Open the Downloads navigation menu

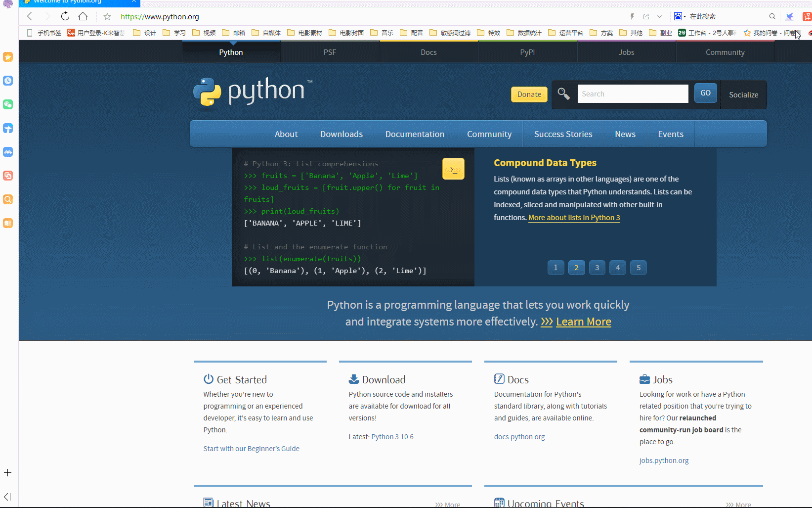point(342,134)
